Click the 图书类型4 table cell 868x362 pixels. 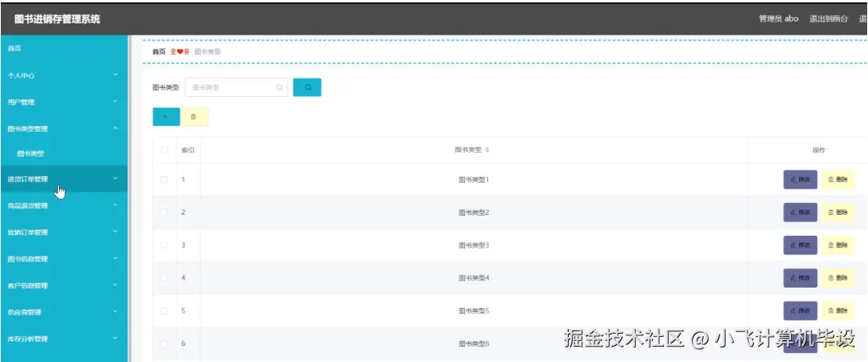coord(474,277)
